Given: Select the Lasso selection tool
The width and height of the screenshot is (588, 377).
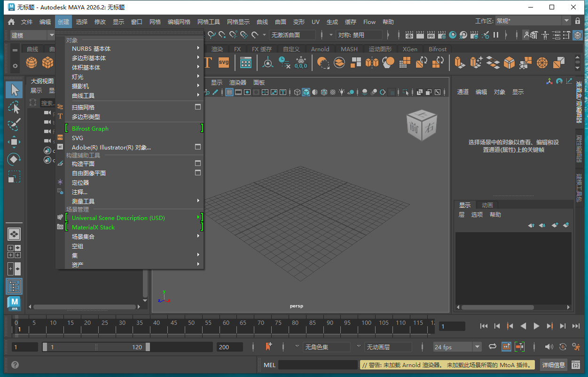Looking at the screenshot, I should (14, 107).
